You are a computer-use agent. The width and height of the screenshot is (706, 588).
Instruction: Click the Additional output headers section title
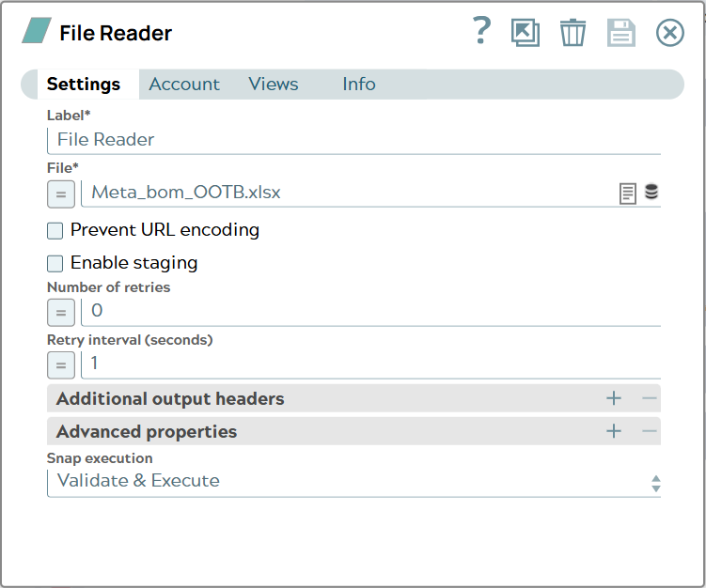point(170,399)
